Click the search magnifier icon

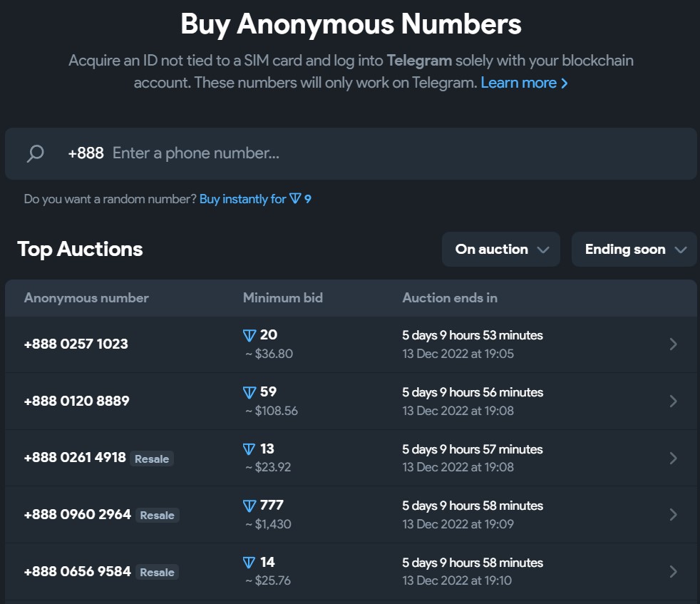[x=34, y=153]
